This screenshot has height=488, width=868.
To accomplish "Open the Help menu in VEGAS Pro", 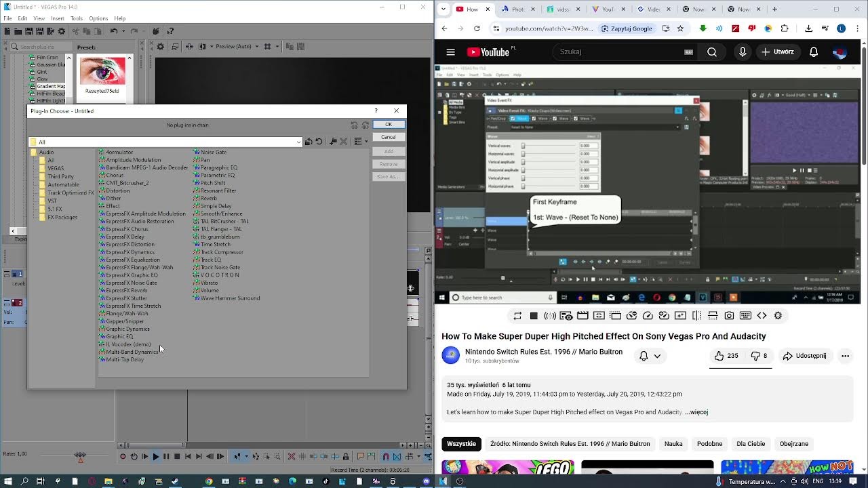I will point(120,18).
